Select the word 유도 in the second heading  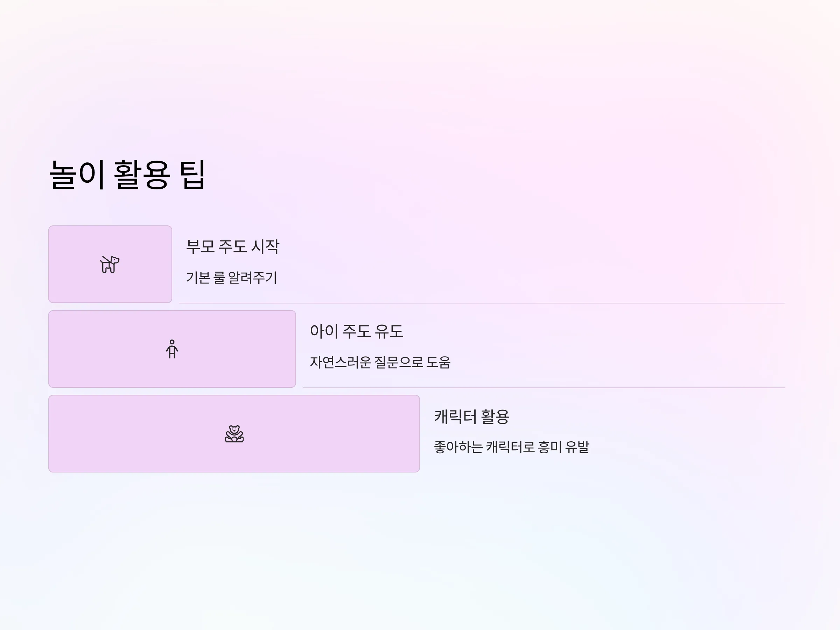click(x=389, y=331)
